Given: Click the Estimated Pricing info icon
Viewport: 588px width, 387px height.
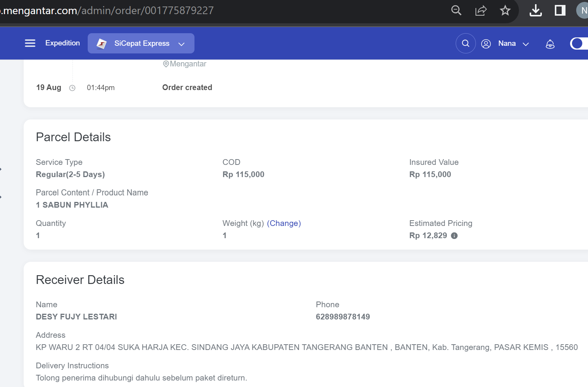Looking at the screenshot, I should coord(454,235).
